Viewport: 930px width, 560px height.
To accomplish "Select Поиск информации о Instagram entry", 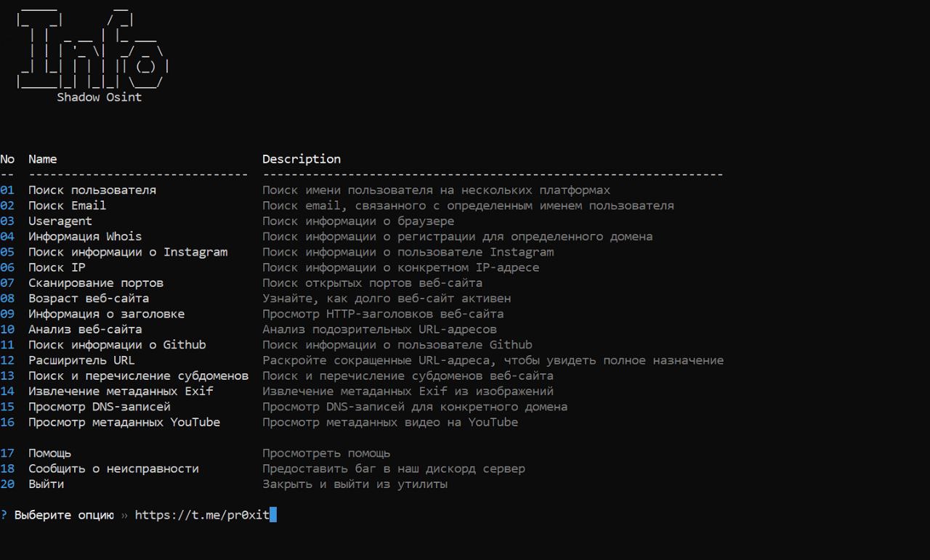I will click(x=128, y=252).
